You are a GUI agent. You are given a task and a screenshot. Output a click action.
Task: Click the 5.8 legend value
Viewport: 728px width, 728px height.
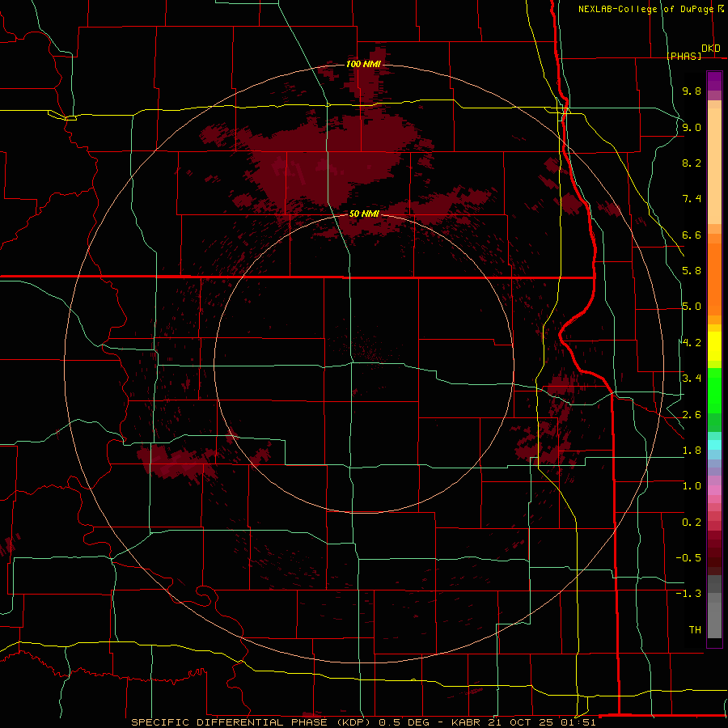click(x=692, y=271)
